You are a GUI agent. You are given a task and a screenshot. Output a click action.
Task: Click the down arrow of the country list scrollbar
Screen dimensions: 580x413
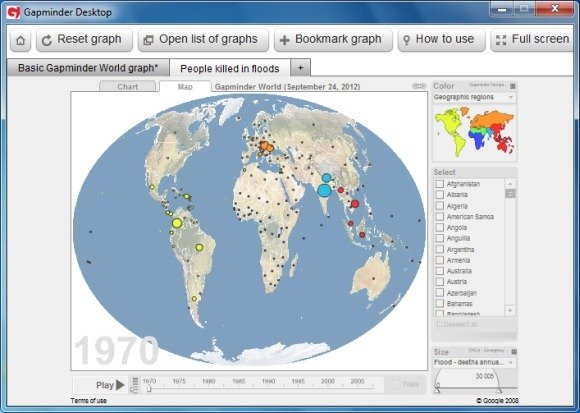click(x=510, y=311)
